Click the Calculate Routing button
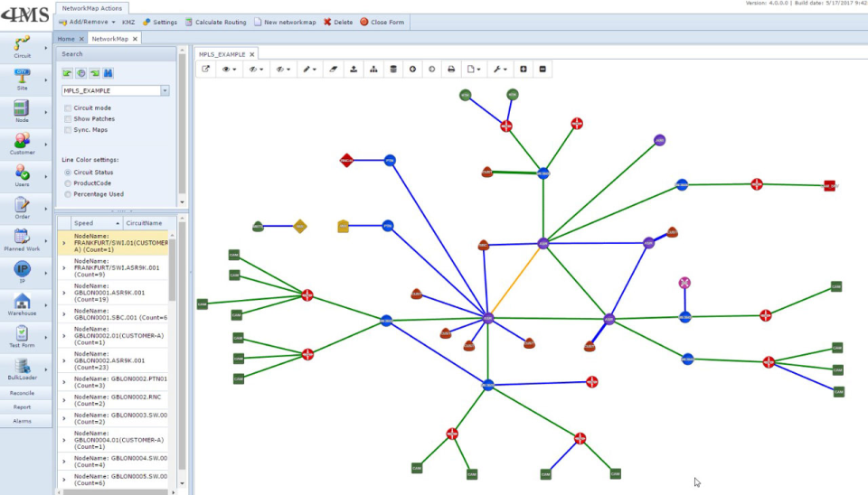 216,22
